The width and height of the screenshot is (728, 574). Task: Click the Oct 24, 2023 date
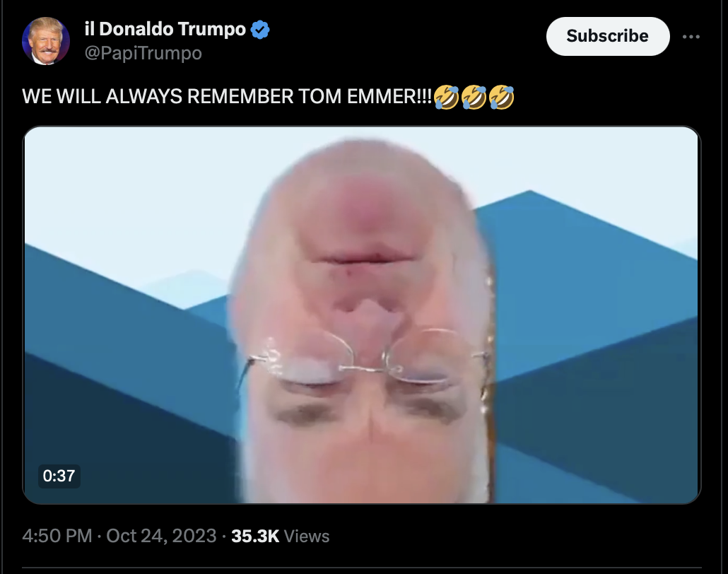click(x=161, y=536)
